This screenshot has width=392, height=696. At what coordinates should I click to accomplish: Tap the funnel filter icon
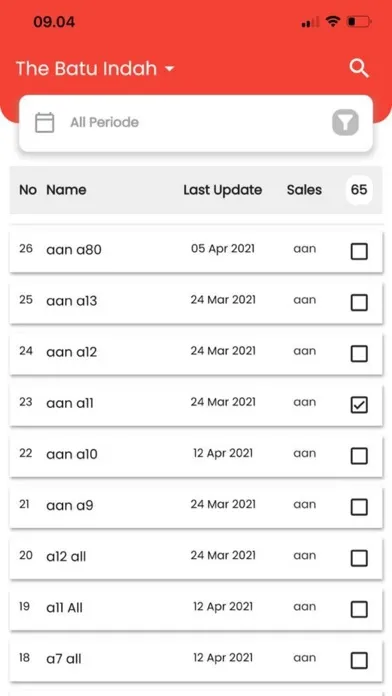pos(345,122)
